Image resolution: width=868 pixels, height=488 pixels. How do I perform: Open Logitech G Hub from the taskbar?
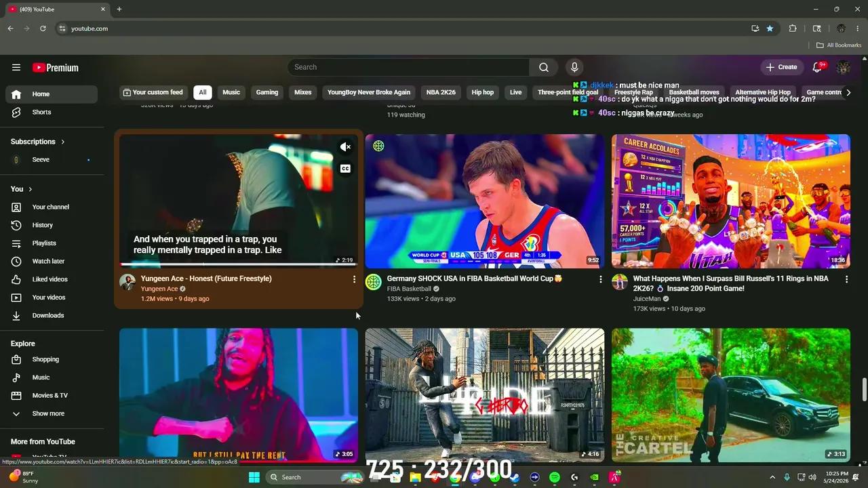click(x=574, y=477)
